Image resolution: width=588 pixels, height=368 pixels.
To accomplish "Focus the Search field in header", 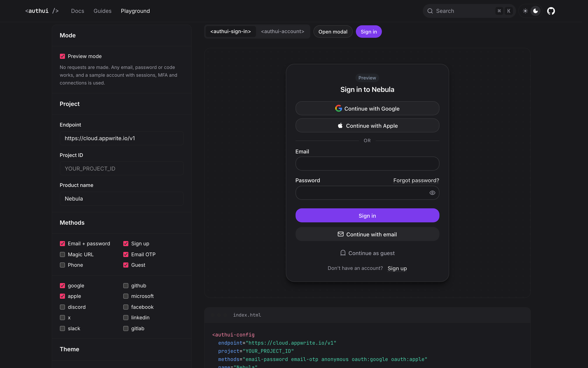I will click(x=469, y=11).
